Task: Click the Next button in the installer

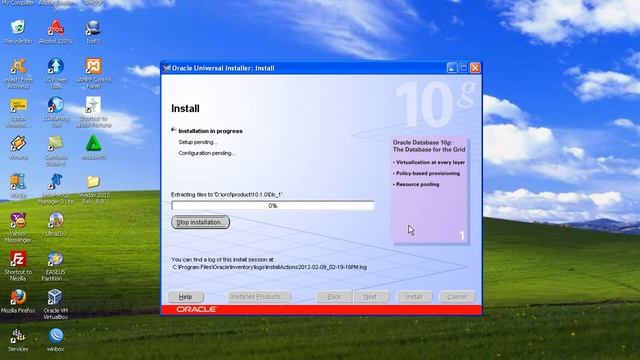Action: pyautogui.click(x=371, y=297)
